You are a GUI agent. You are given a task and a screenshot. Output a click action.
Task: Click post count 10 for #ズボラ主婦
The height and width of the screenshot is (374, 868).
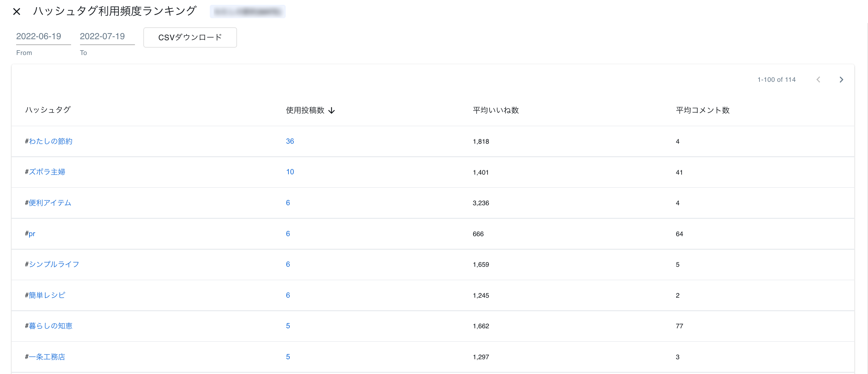pyautogui.click(x=290, y=172)
